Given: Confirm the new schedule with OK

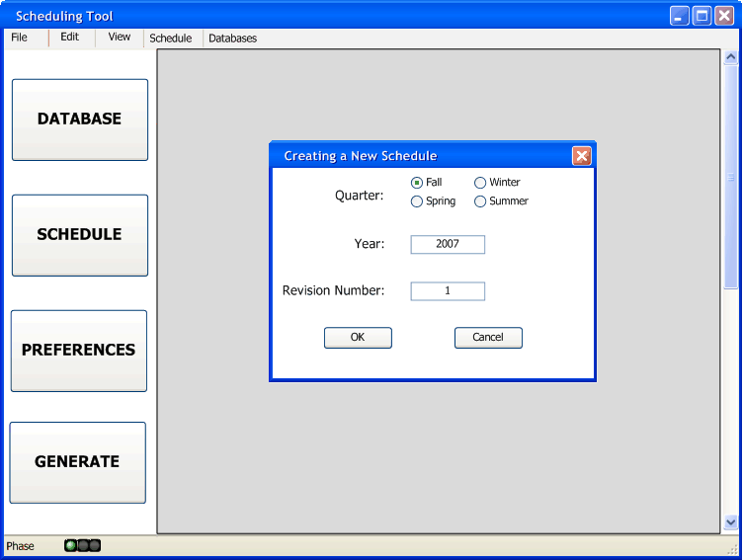Looking at the screenshot, I should [358, 338].
